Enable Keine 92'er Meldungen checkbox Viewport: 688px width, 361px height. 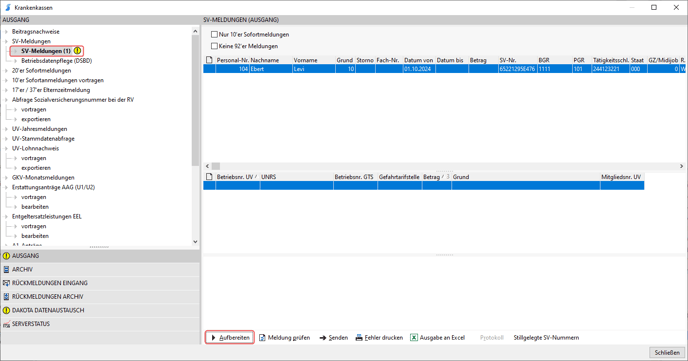tap(214, 46)
